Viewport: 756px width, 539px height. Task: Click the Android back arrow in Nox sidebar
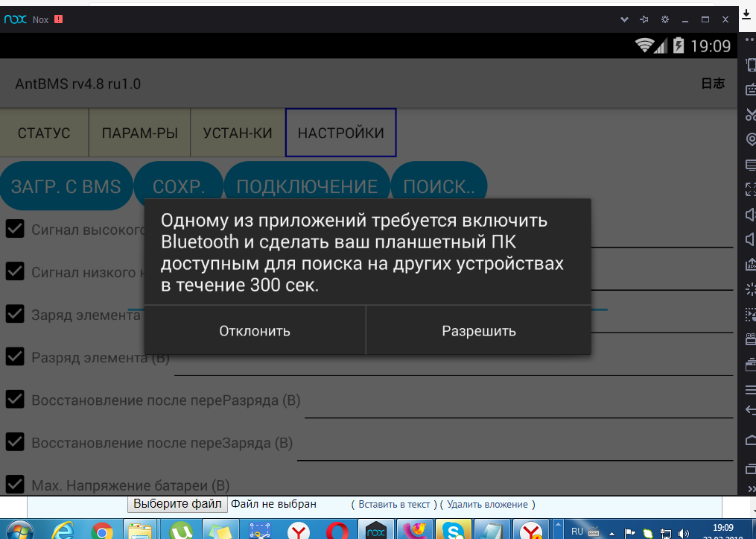click(750, 410)
